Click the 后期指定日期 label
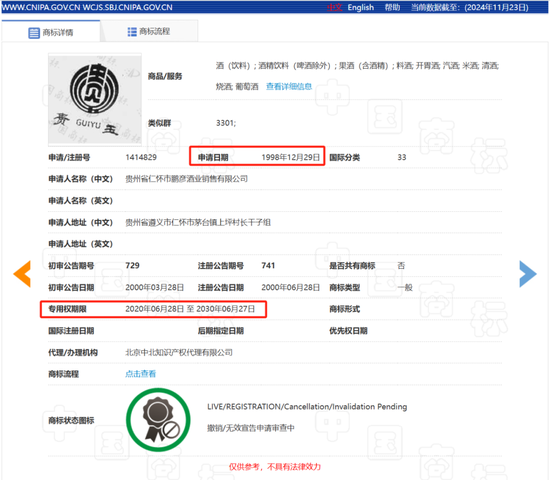 [221, 331]
